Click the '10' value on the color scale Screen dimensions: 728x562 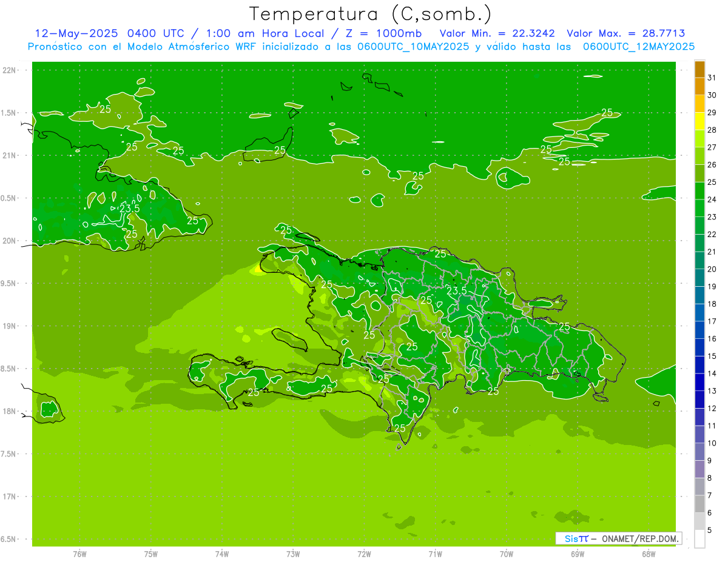click(x=712, y=443)
